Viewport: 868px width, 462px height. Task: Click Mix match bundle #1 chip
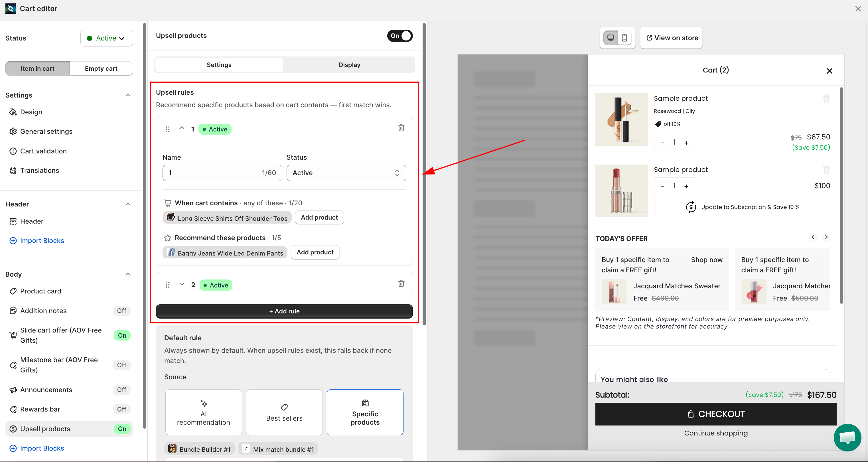(x=278, y=449)
